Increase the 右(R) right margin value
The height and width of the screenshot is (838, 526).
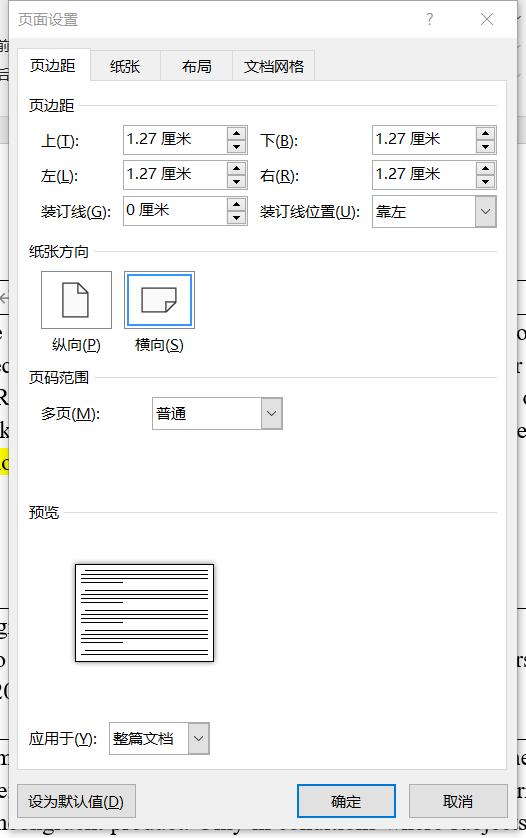click(x=485, y=168)
